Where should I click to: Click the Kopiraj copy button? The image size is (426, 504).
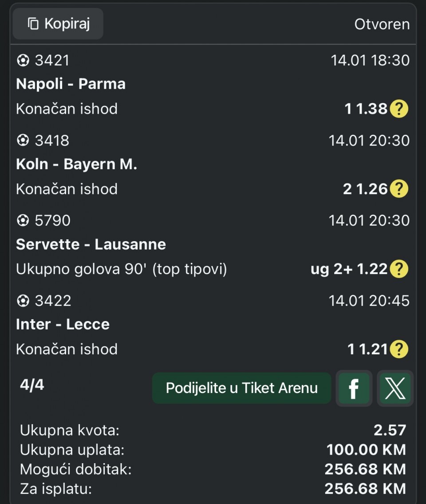click(x=58, y=24)
